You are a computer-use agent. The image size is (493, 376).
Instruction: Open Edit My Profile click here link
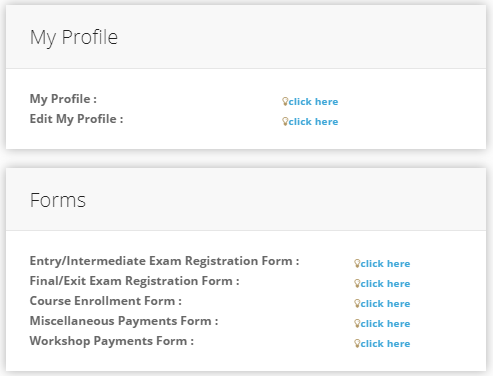[313, 122]
